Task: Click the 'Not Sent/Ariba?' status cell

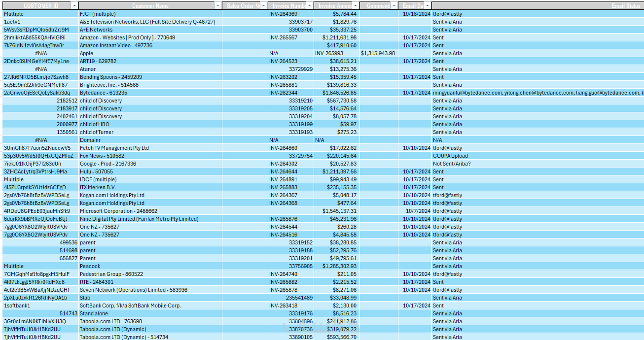Action: [x=538, y=164]
